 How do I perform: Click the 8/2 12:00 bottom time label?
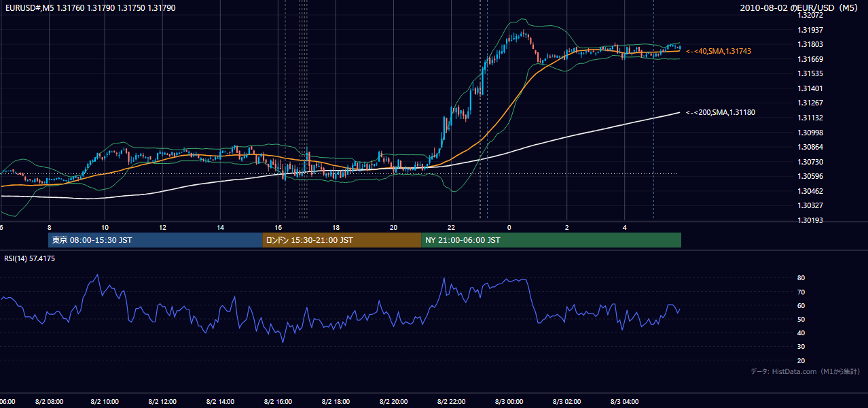pyautogui.click(x=162, y=402)
